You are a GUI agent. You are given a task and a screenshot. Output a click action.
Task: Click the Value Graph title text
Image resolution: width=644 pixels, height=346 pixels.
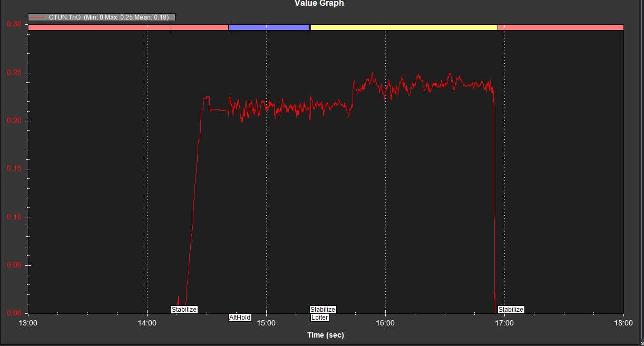point(318,4)
